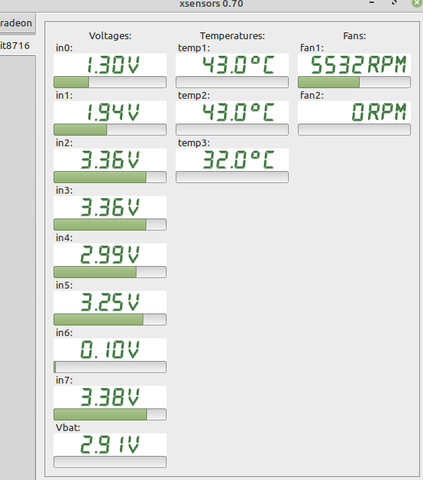
Task: Click the temp1: label
Action: click(194, 48)
